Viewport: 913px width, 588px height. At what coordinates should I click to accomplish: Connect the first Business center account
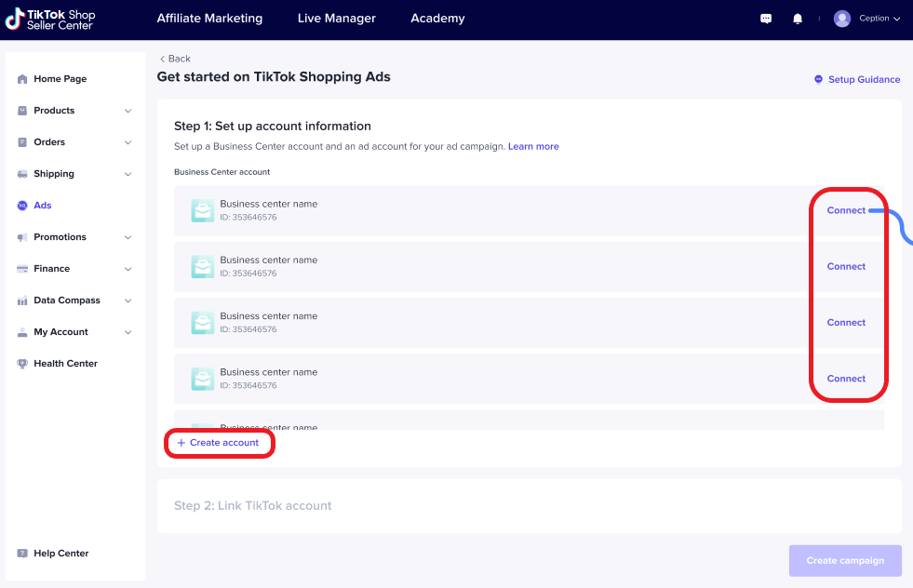pos(846,210)
